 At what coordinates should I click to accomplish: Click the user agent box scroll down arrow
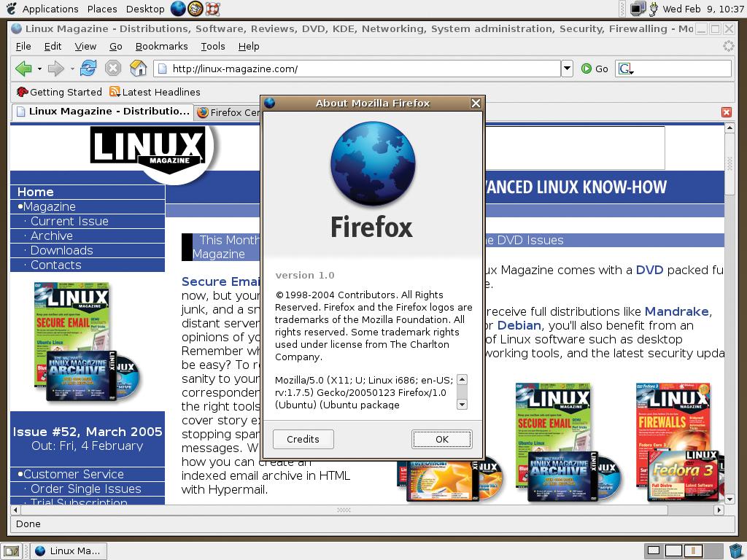462,404
